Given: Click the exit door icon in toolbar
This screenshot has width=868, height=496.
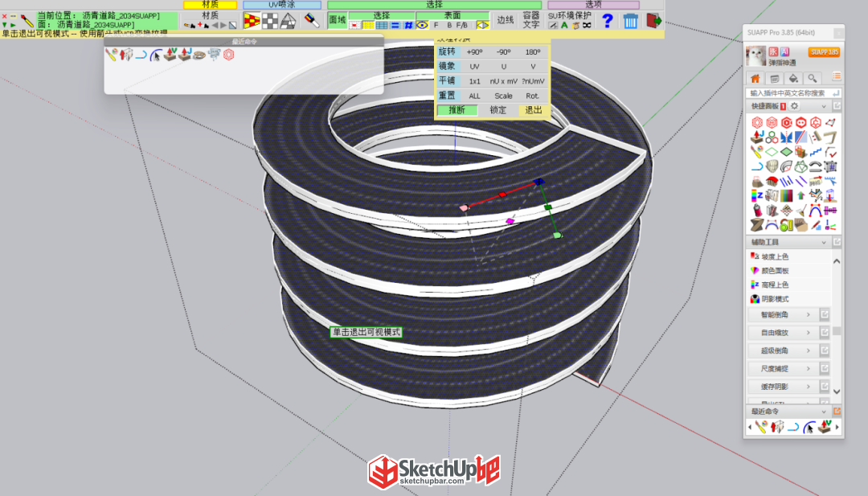Looking at the screenshot, I should tap(653, 20).
